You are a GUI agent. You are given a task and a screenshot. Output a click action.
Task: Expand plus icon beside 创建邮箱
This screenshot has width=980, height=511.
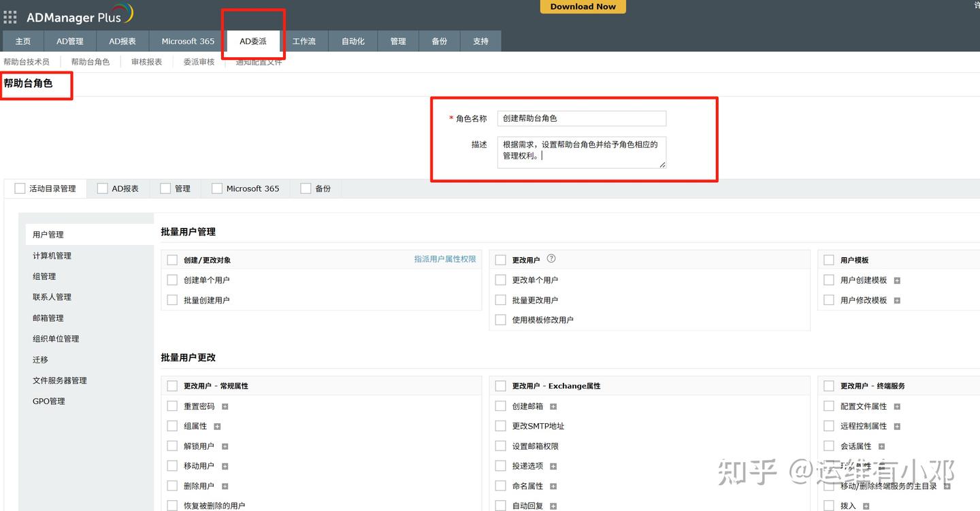[553, 406]
